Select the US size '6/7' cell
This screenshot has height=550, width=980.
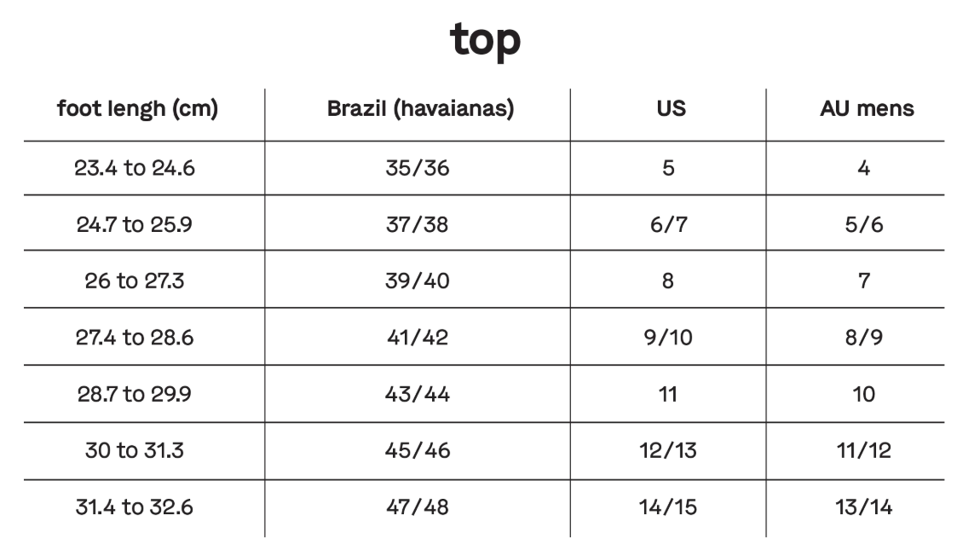668,224
